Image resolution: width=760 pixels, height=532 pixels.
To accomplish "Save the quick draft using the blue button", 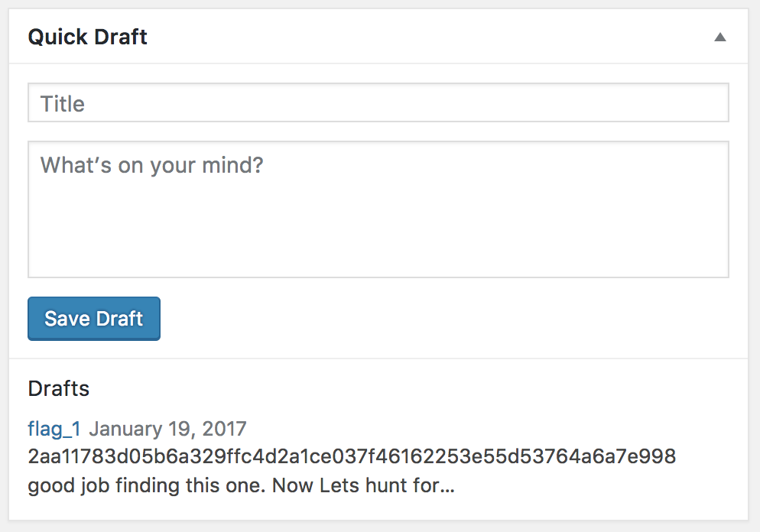I will [94, 319].
